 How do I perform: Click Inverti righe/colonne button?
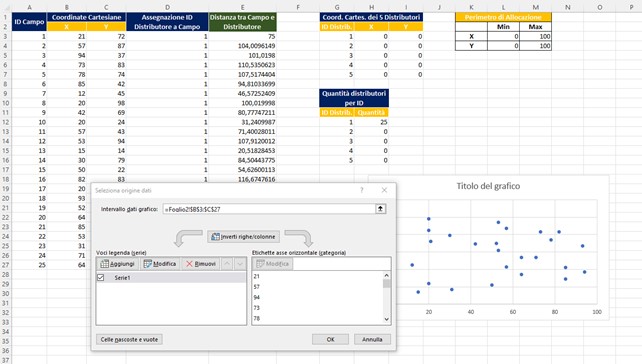pyautogui.click(x=244, y=237)
